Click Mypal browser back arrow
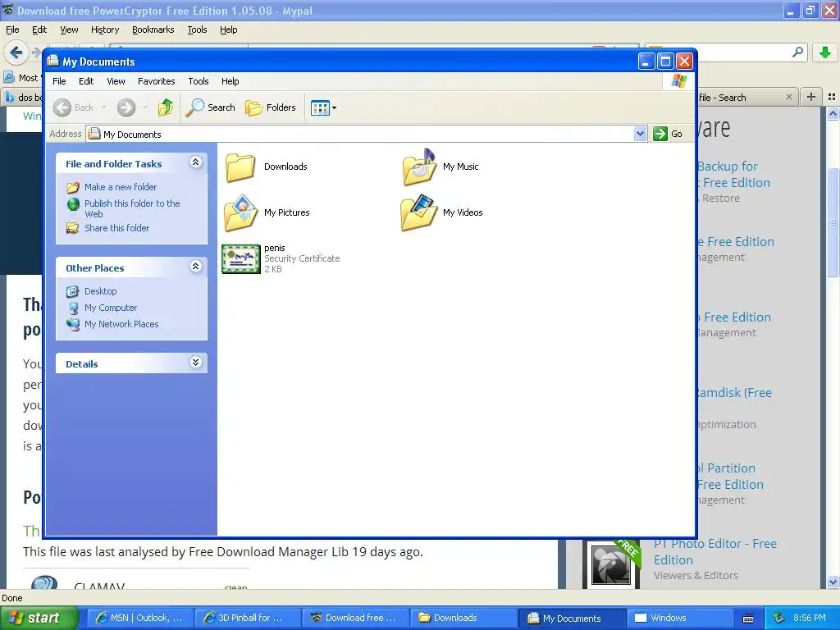840x630 pixels. (16, 52)
